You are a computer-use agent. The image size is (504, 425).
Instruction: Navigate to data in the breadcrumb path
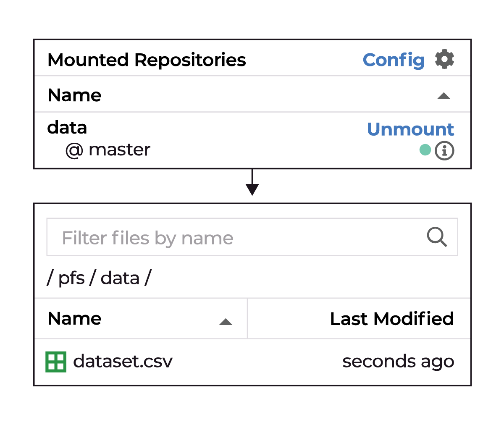(x=120, y=278)
